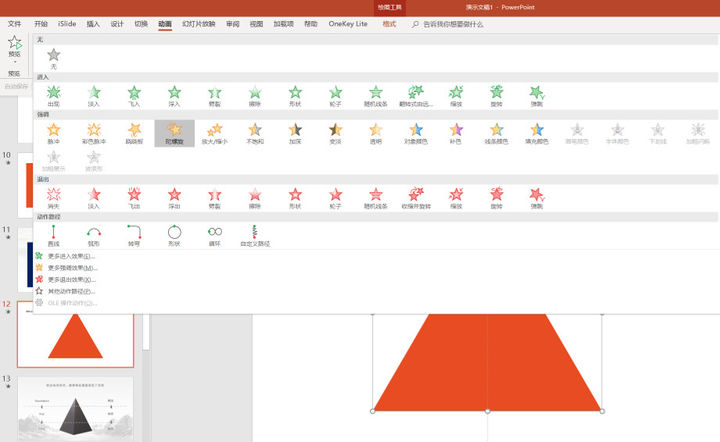Pick the green 轮子 (Wheel) entrance effect
720x442 pixels.
pos(336,96)
